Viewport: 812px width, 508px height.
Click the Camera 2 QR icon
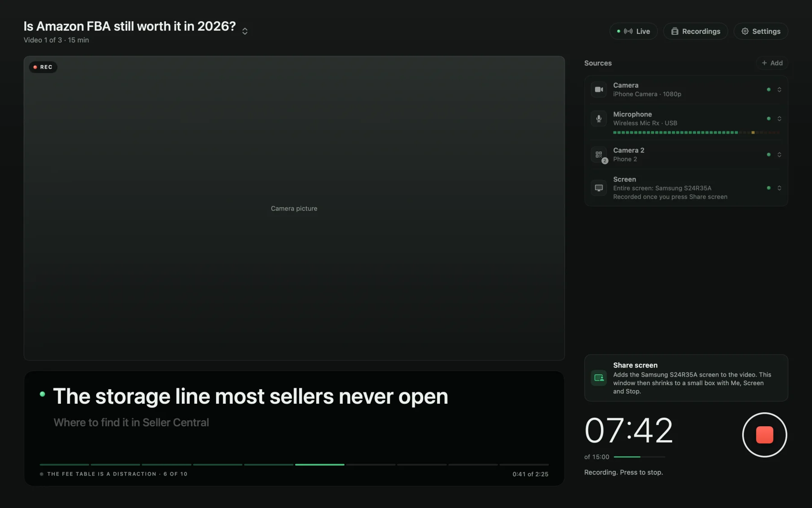[599, 154]
